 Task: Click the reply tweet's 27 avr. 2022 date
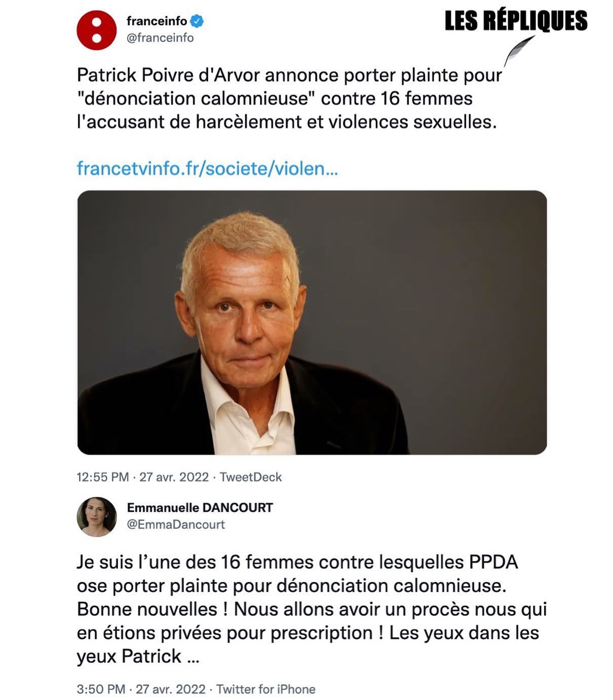tap(171, 689)
